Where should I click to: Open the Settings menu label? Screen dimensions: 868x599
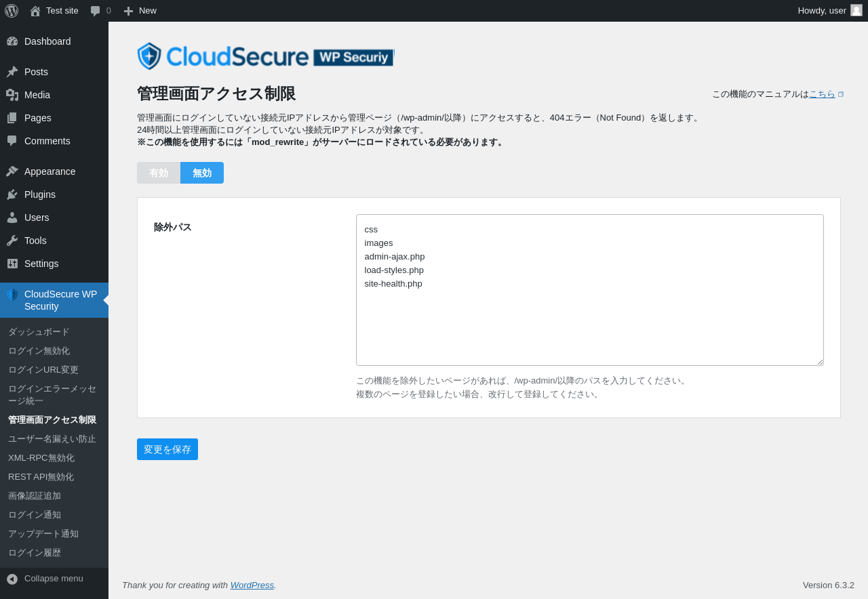(41, 264)
